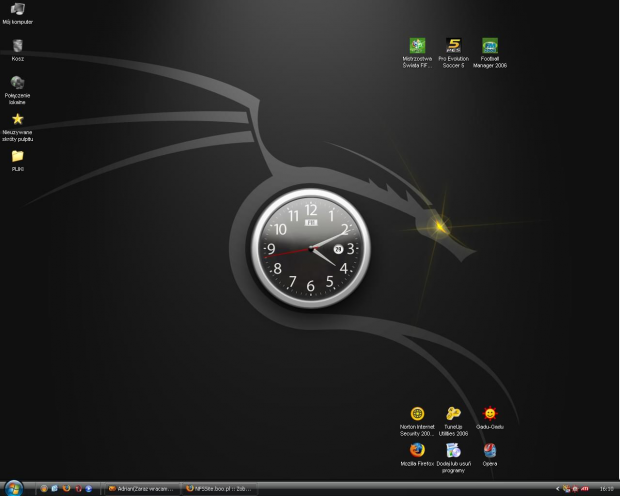Screen dimensions: 620x496
Task: Launch Football Manager 2006
Action: (x=490, y=45)
